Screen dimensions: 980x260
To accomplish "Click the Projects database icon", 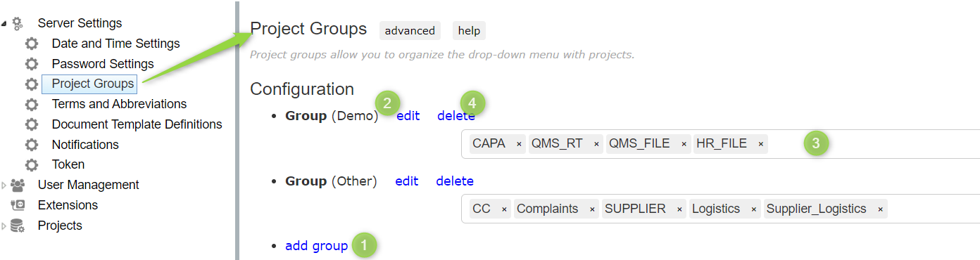I will pyautogui.click(x=18, y=226).
